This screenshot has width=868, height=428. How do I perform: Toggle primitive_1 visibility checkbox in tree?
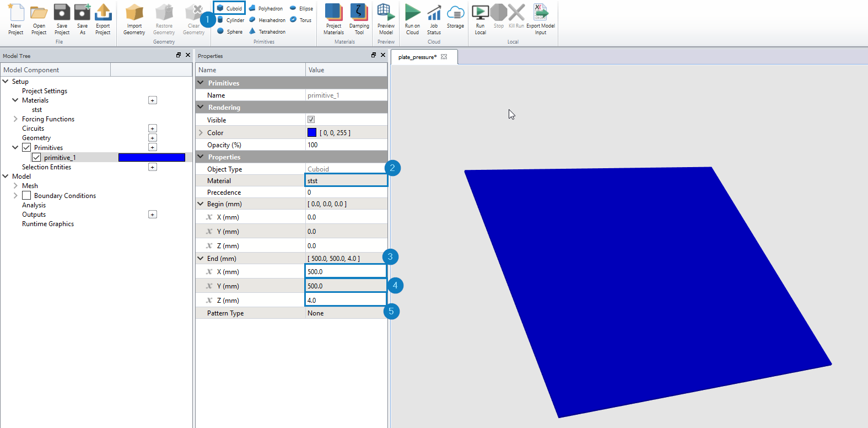coord(36,157)
